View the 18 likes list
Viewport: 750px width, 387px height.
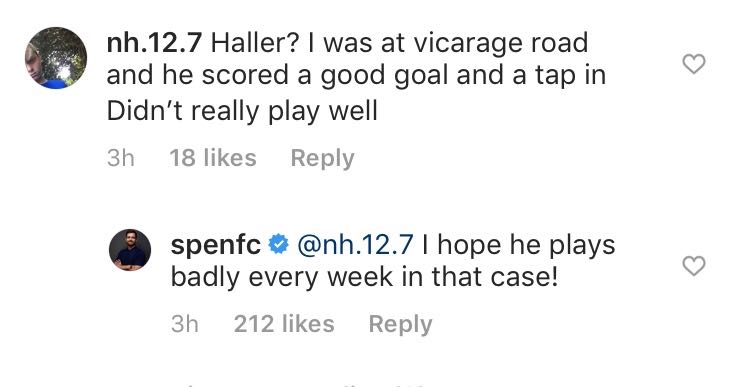[x=213, y=158]
